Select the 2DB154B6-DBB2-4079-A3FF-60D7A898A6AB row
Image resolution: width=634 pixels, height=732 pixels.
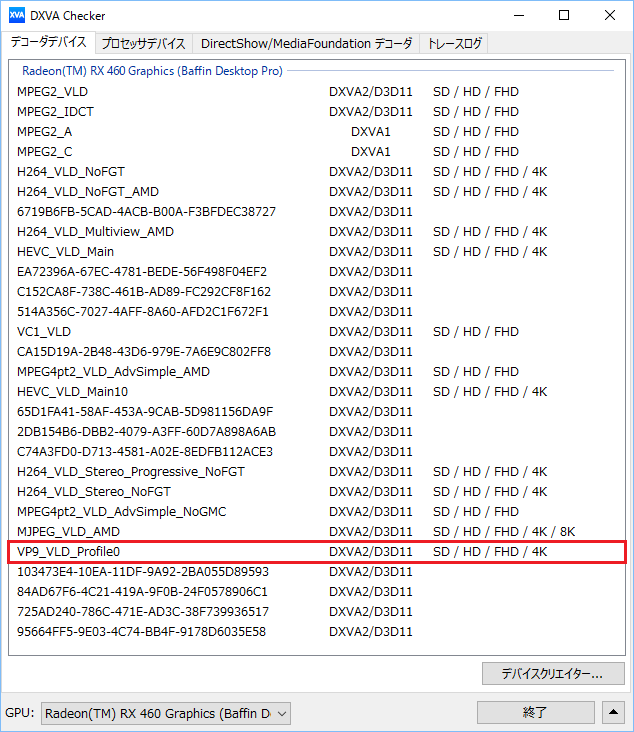317,432
